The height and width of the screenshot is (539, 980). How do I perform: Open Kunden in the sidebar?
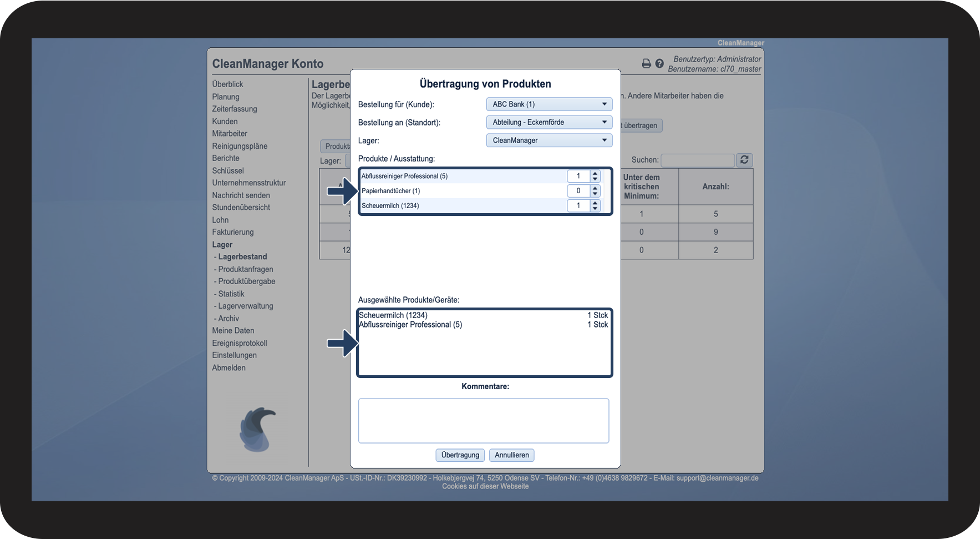[x=225, y=122]
